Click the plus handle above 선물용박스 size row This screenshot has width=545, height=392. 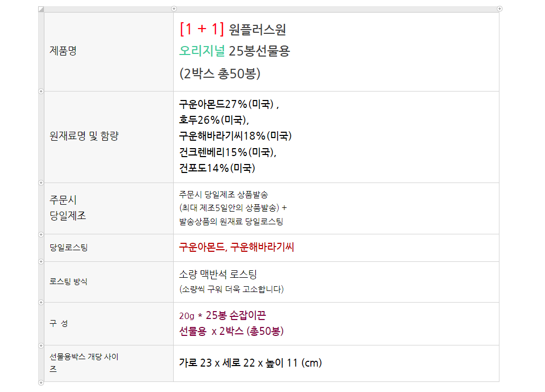(x=41, y=345)
